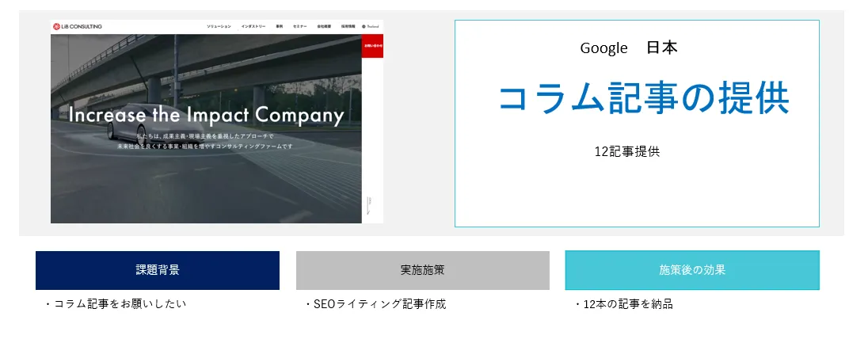868x362 pixels.
Task: Click the LiB CONSULTING logo icon
Action: (56, 26)
